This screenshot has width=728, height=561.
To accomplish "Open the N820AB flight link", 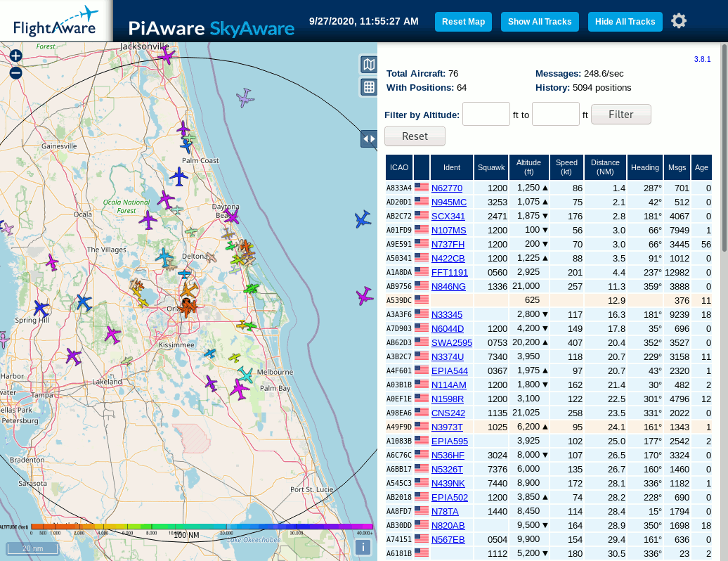I will coord(448,525).
